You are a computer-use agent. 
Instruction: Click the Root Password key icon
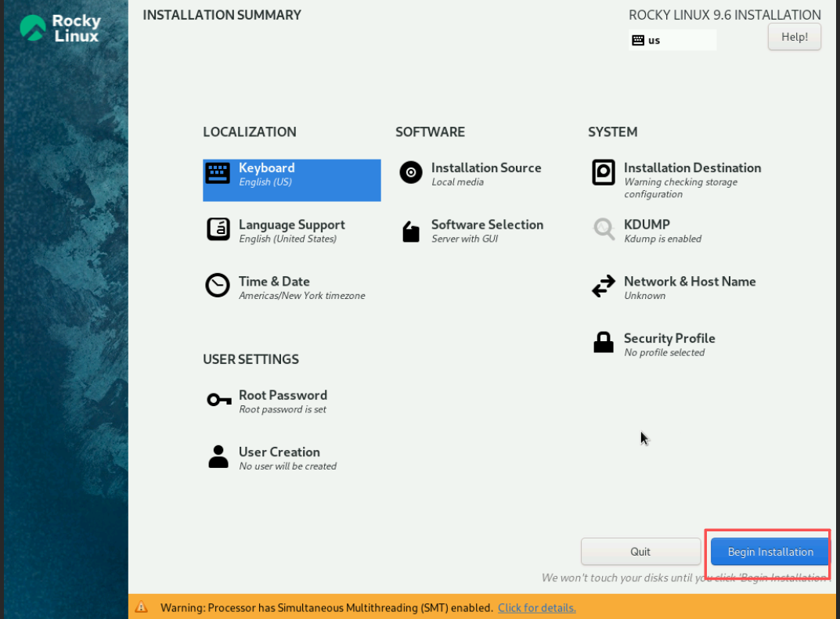(218, 400)
